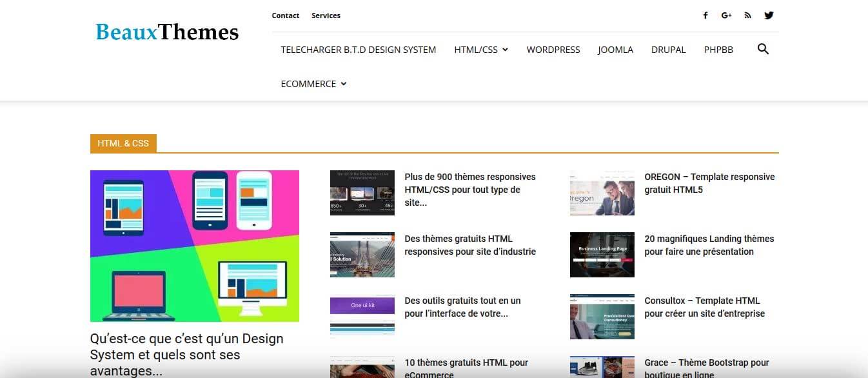Open the colorful Design System featured image
This screenshot has width=868, height=378.
[195, 246]
